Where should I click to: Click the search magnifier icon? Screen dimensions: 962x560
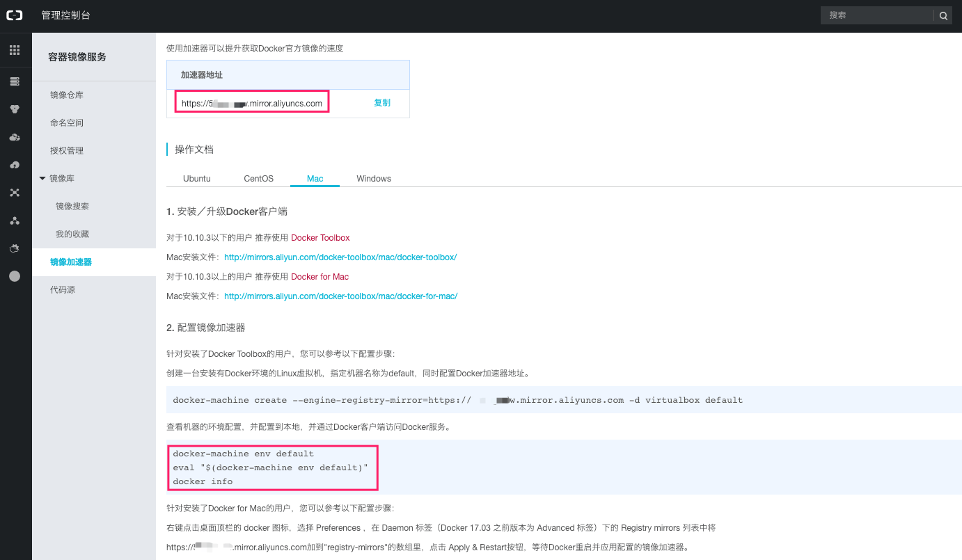(x=943, y=15)
